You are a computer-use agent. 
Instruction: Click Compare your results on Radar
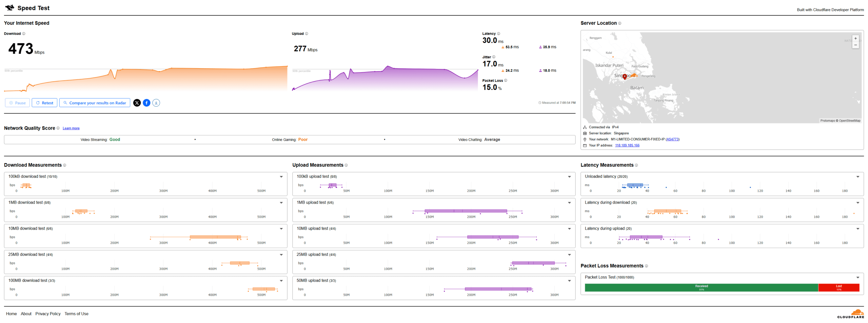[x=95, y=103]
